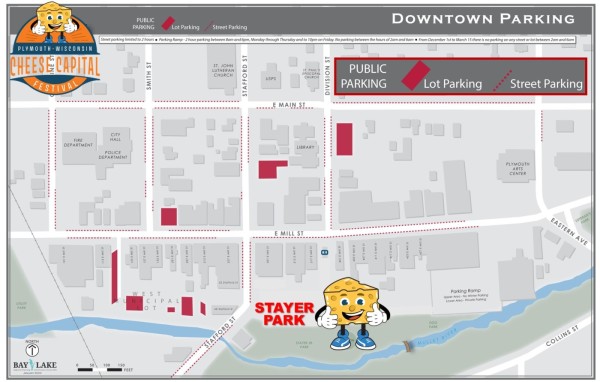600x382 pixels.
Task: Click the Plymouth Arts Center building
Action: 517,166
